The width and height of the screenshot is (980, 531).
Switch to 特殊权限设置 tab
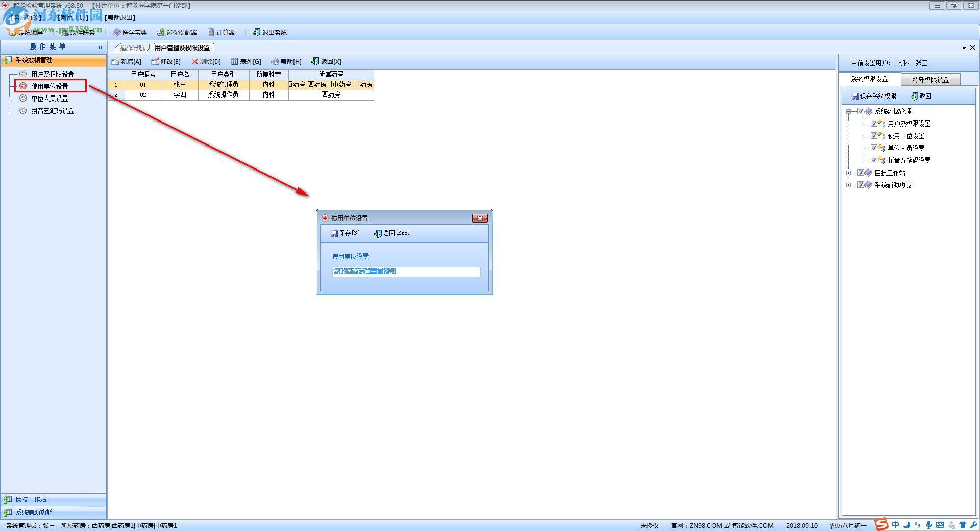930,80
